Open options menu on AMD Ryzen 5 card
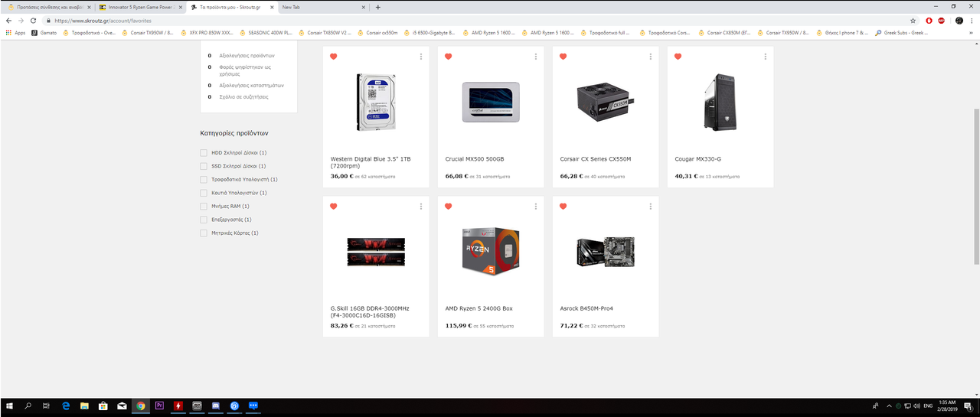This screenshot has width=980, height=417. click(x=536, y=207)
